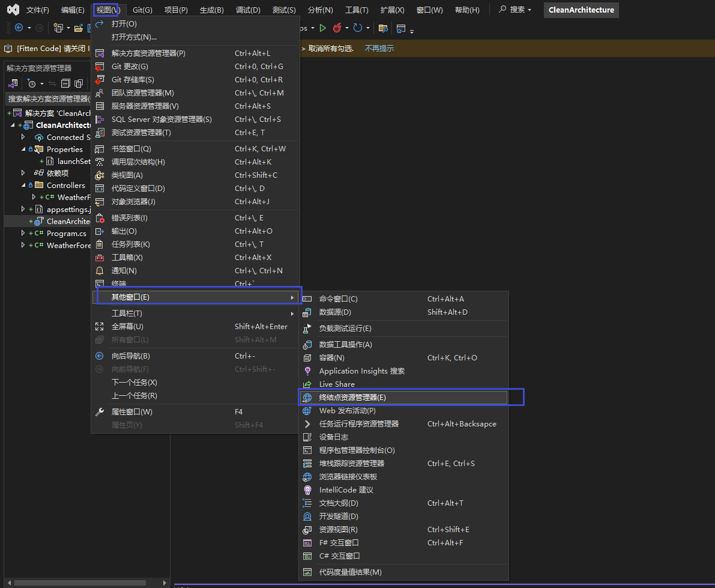Collapse the Properties folder node
This screenshot has height=588, width=715.
23,149
